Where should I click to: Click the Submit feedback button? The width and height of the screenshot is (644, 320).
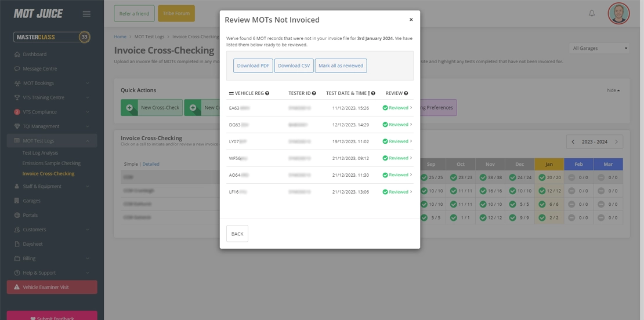[52, 316]
